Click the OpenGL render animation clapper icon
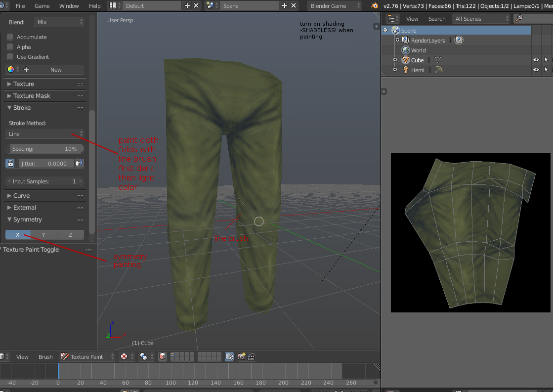The image size is (553, 392). [x=251, y=356]
